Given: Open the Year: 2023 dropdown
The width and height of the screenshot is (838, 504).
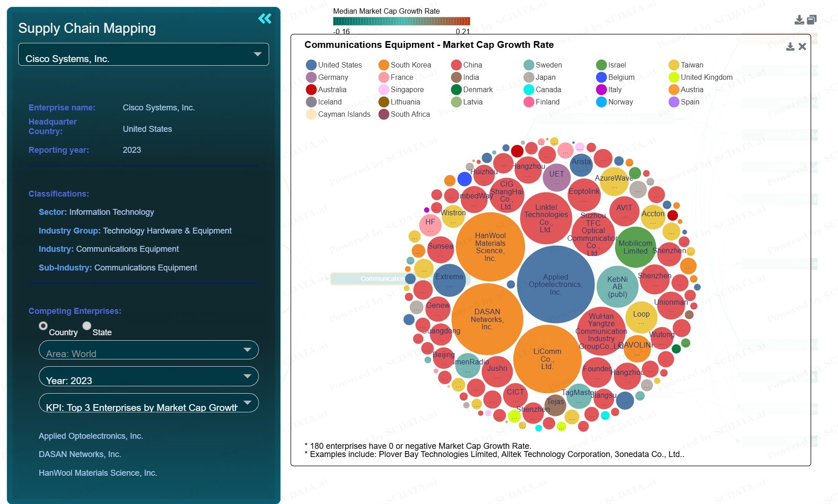Looking at the screenshot, I should [x=149, y=376].
